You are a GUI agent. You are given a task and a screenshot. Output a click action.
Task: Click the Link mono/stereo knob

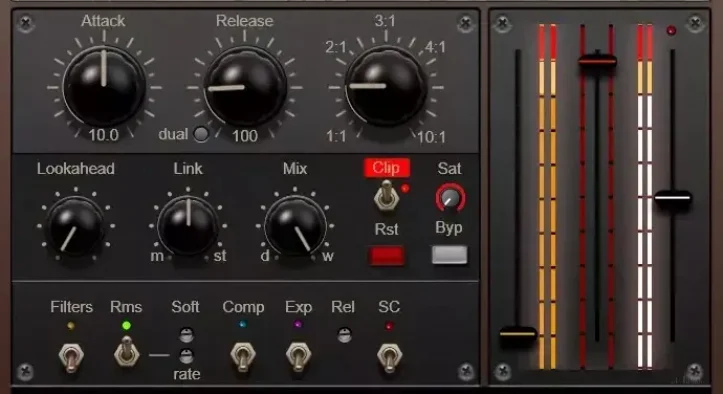(x=188, y=227)
